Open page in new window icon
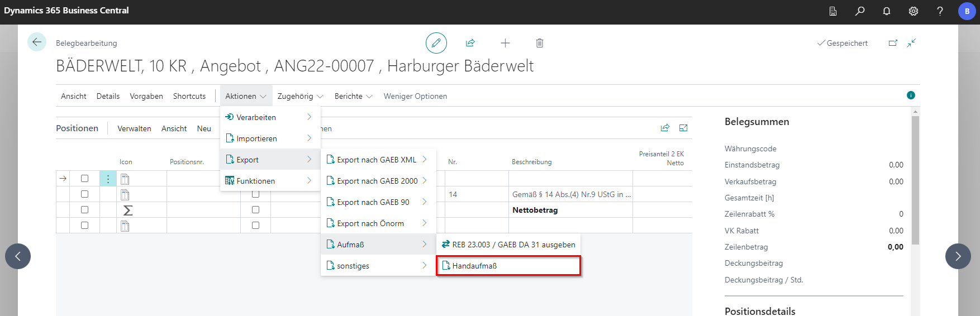Image resolution: width=980 pixels, height=316 pixels. 893,43
